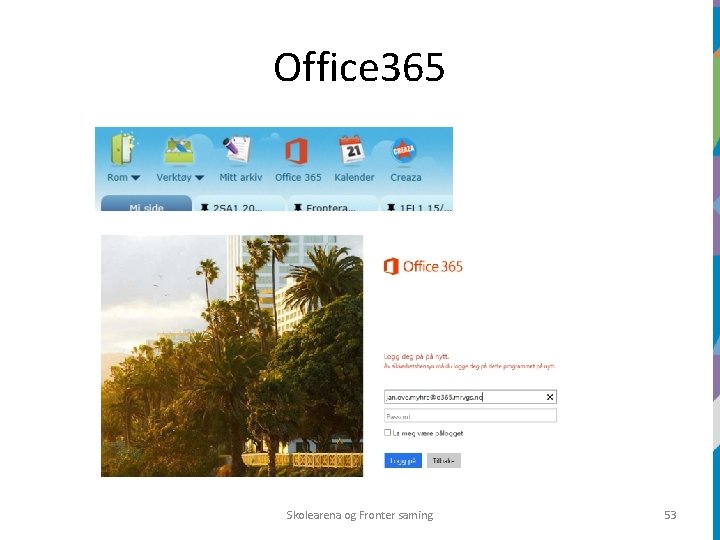
Task: Click the slide number 53
Action: [x=670, y=515]
